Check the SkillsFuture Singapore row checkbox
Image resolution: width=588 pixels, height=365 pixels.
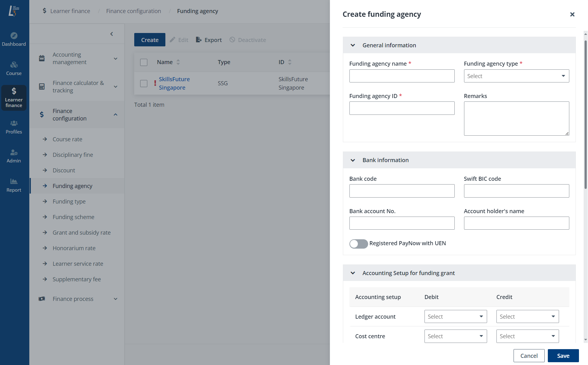[144, 83]
